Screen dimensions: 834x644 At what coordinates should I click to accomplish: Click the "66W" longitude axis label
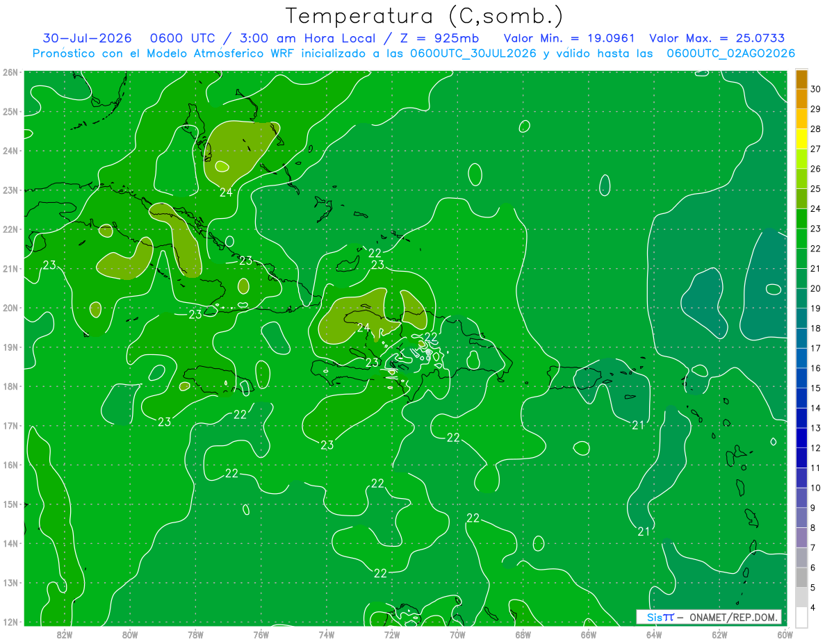(x=588, y=634)
